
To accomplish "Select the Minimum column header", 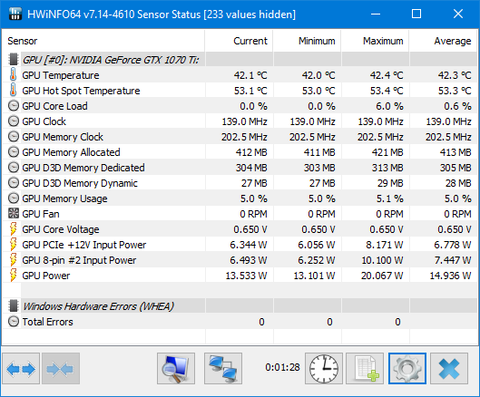I will pos(307,41).
